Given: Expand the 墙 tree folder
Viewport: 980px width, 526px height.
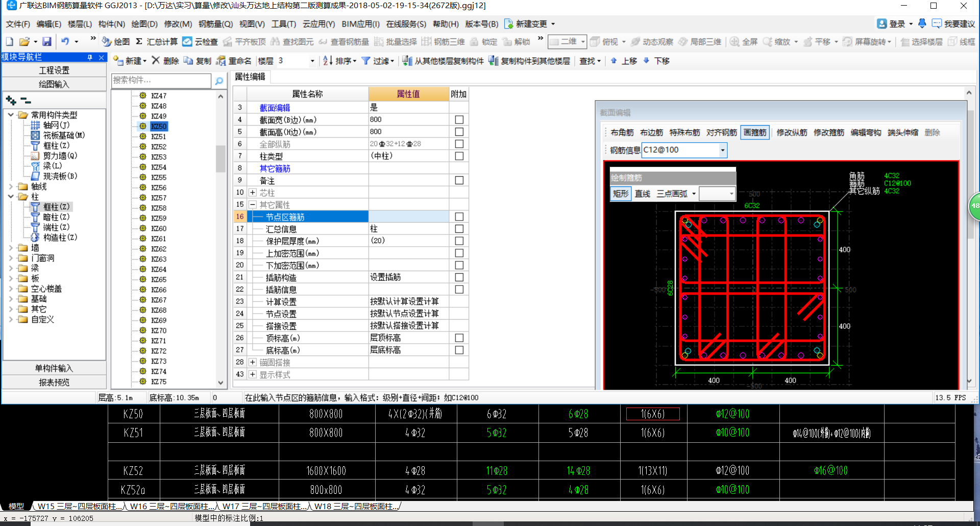Looking at the screenshot, I should 11,248.
